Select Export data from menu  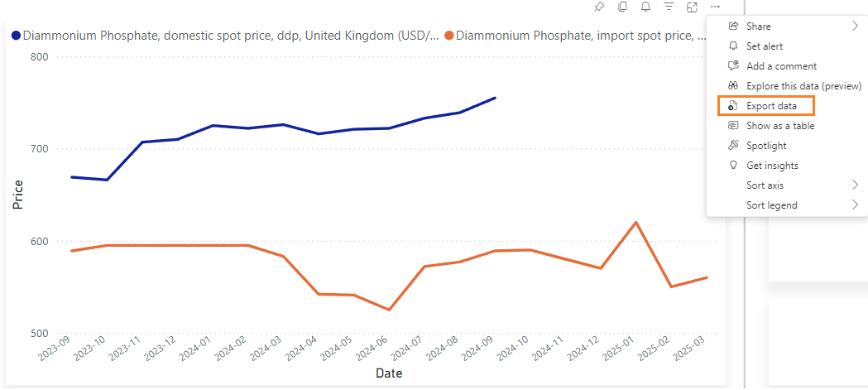point(771,106)
